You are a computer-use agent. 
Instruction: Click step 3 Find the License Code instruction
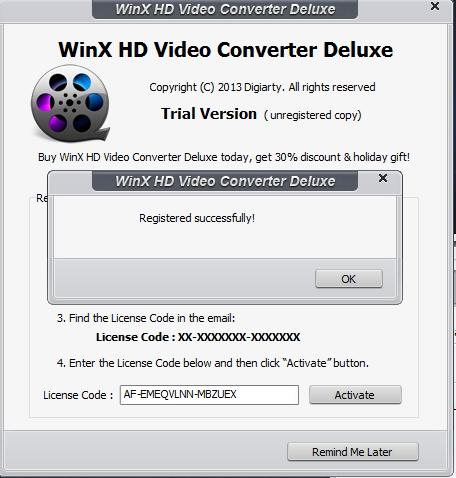(x=146, y=318)
